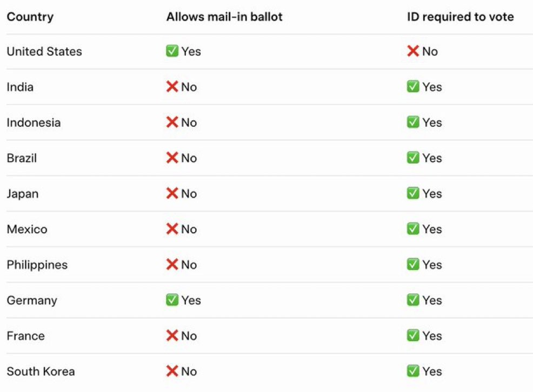Click the Country column header

pyautogui.click(x=30, y=17)
